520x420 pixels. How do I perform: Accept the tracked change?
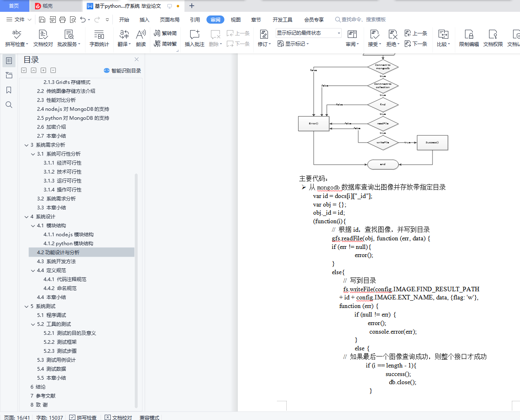pos(375,38)
